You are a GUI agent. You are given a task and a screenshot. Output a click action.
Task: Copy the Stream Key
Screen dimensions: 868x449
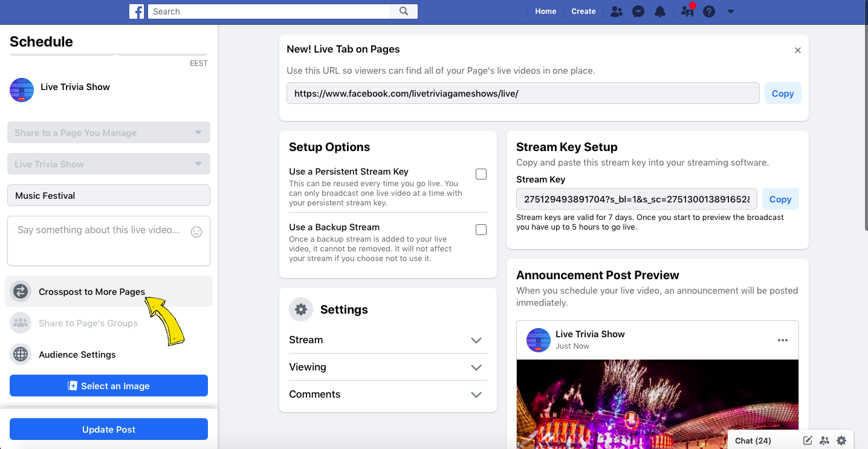coord(780,199)
